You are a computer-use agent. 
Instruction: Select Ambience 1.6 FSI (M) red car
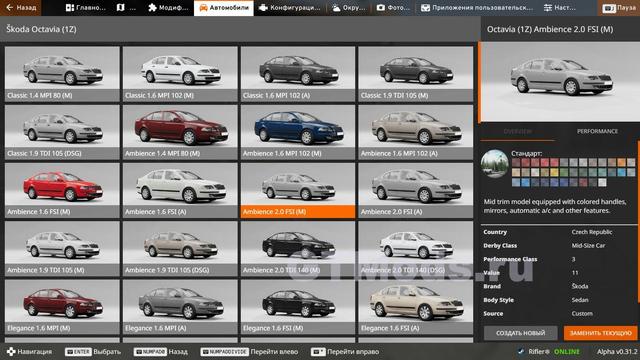click(x=62, y=191)
